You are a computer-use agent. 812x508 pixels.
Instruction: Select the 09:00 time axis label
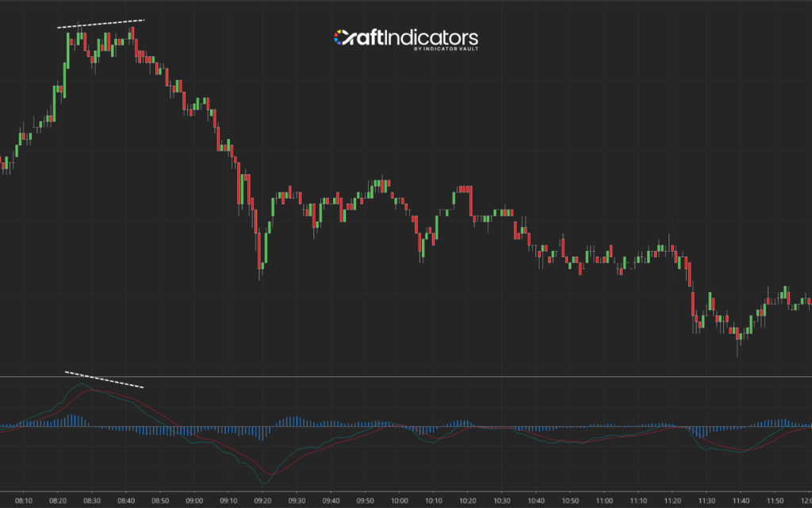click(194, 501)
